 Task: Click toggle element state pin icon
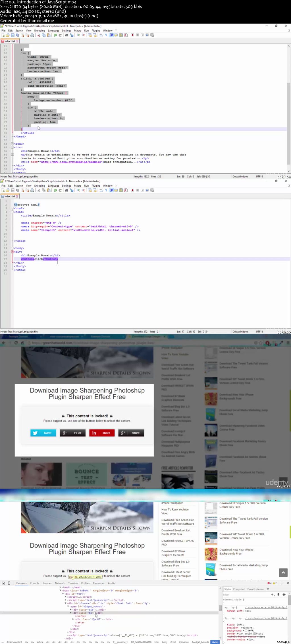click(x=278, y=595)
